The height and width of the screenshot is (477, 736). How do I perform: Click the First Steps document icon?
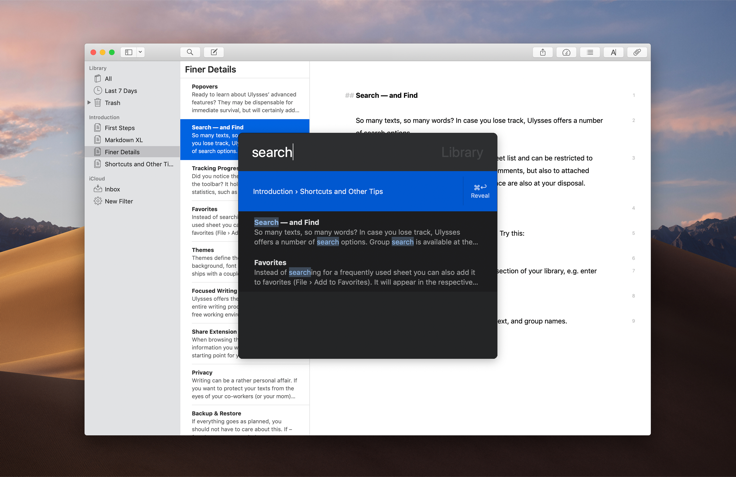pos(98,128)
